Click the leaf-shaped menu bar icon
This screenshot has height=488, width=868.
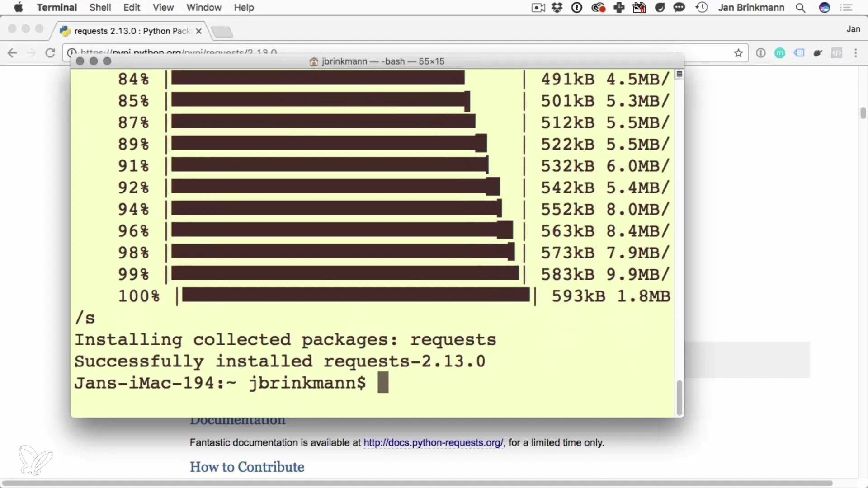click(x=660, y=8)
